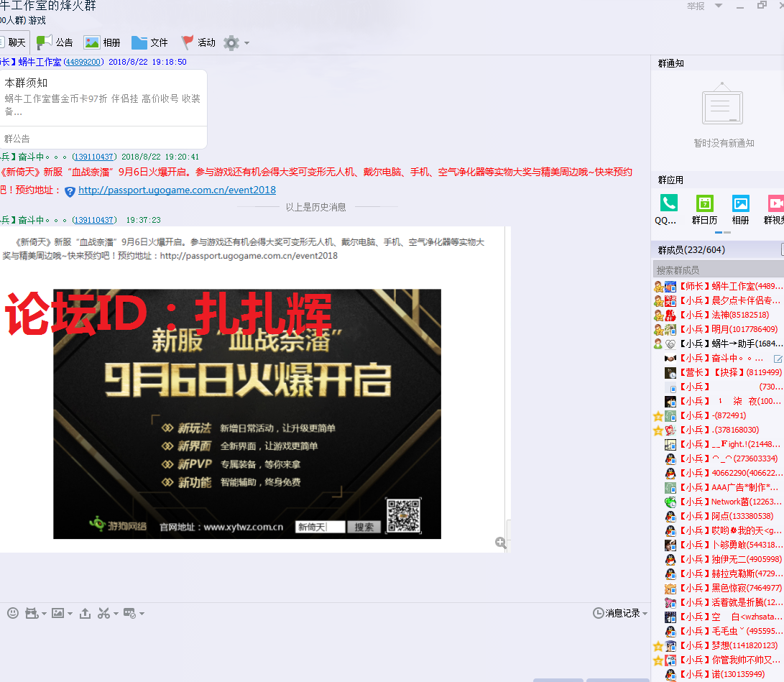Click the star icon beside 梦想(1141820123)
Image resolution: width=784 pixels, height=682 pixels.
pyautogui.click(x=658, y=646)
